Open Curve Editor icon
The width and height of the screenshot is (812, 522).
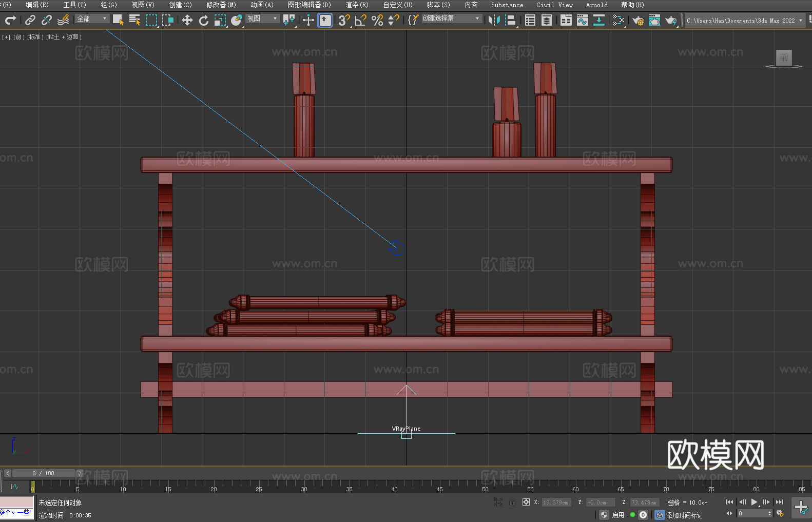point(583,20)
